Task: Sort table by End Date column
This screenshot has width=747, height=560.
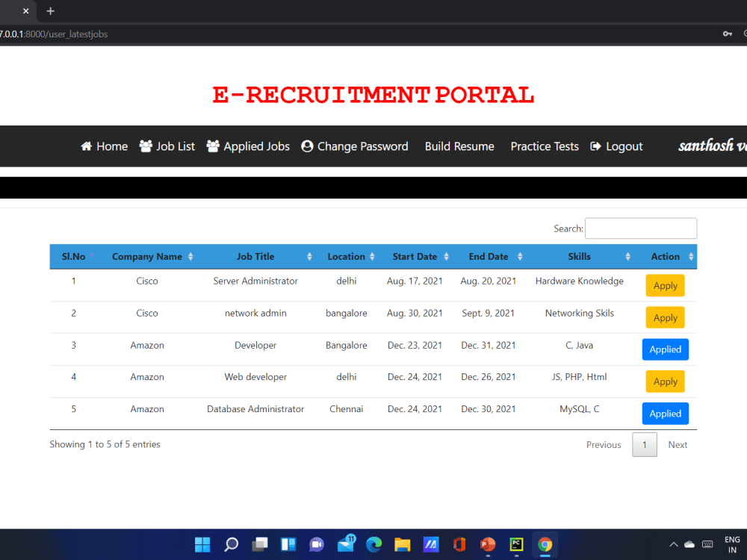Action: click(x=489, y=257)
